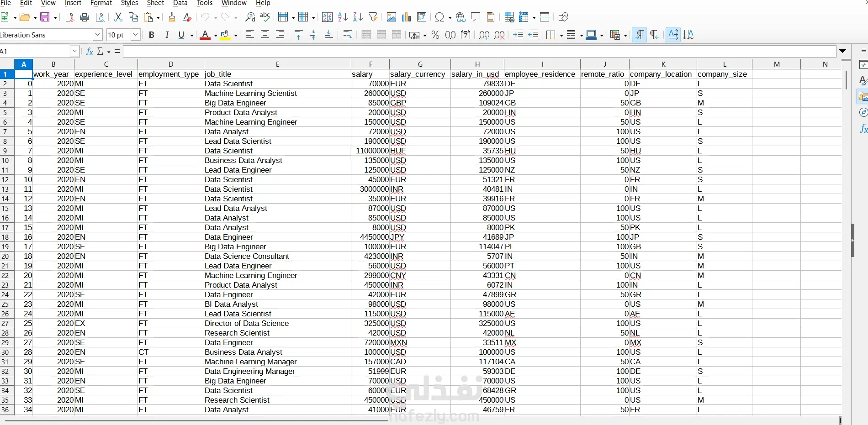Toggle vertical text direction button
Viewport: 868px width, 425px height.
(688, 35)
